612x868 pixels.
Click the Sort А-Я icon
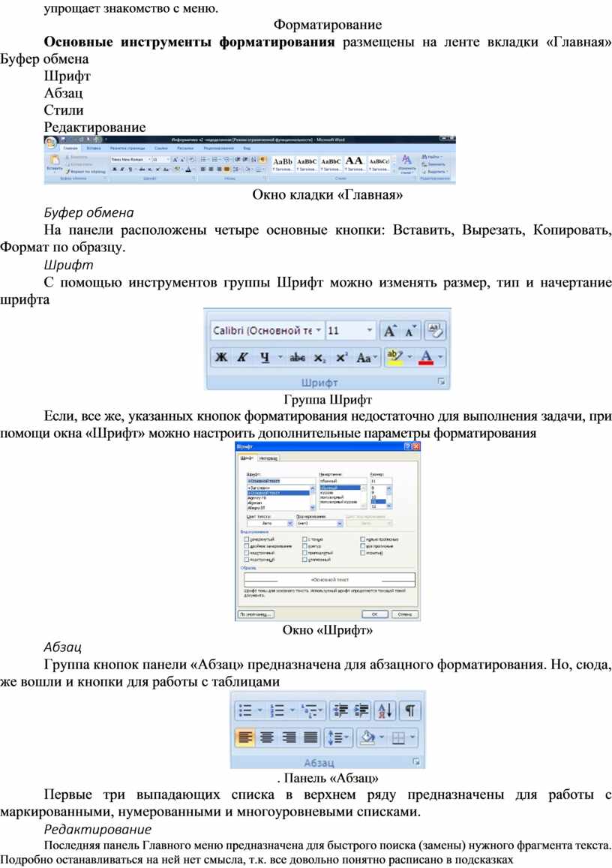[385, 710]
